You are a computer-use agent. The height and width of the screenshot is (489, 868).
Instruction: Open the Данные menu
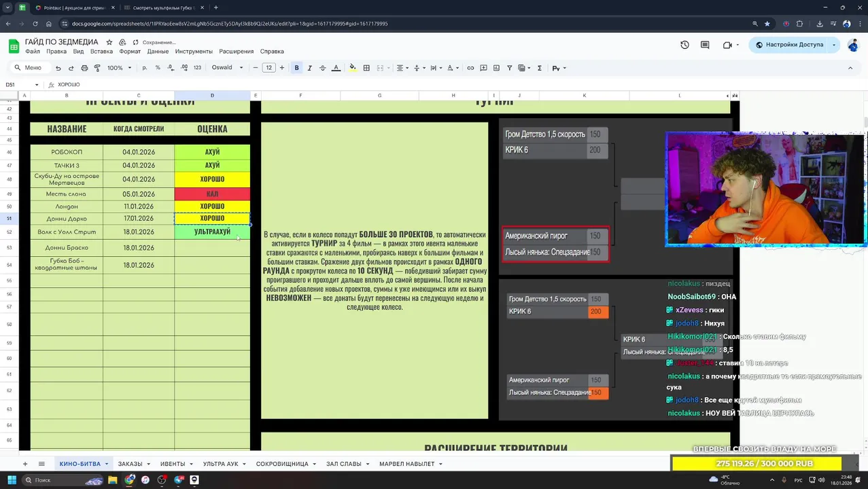point(158,52)
